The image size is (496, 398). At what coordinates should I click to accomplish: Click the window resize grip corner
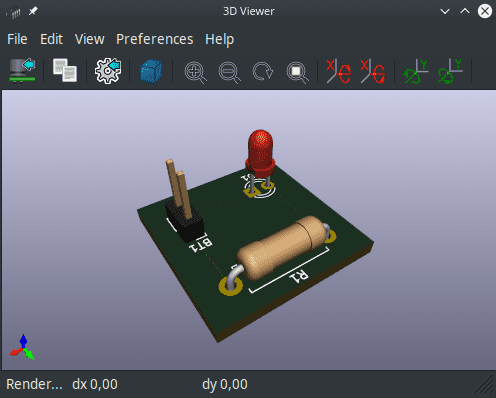tap(484, 385)
